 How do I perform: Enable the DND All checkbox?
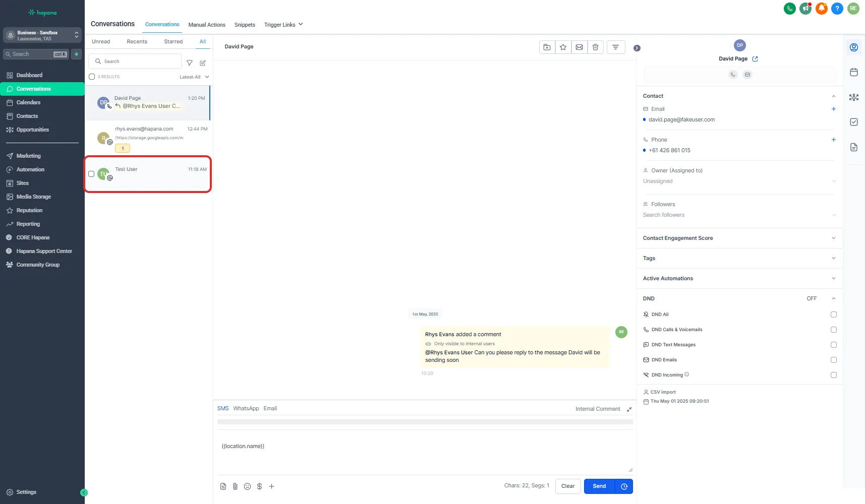tap(833, 314)
